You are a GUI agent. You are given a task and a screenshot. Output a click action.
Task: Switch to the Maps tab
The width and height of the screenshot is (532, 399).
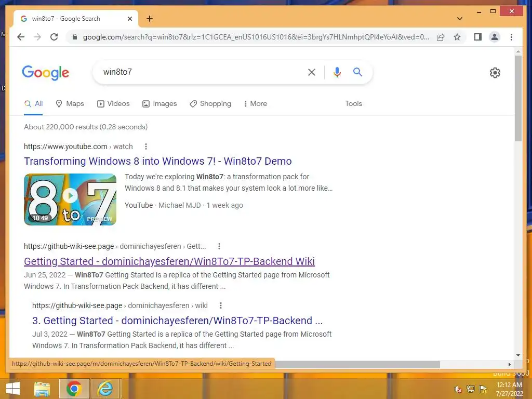[70, 104]
